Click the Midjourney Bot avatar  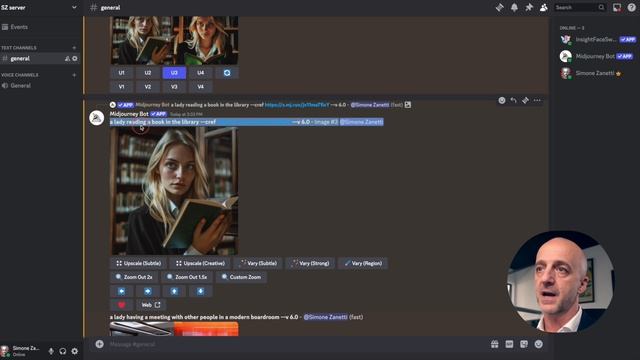coord(97,118)
